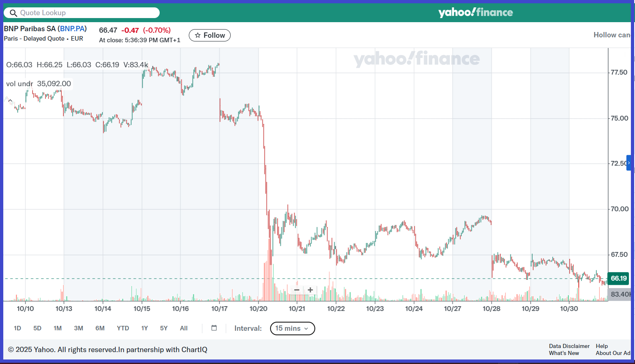The height and width of the screenshot is (364, 635).
Task: Click the magnifier search icon
Action: tap(13, 13)
